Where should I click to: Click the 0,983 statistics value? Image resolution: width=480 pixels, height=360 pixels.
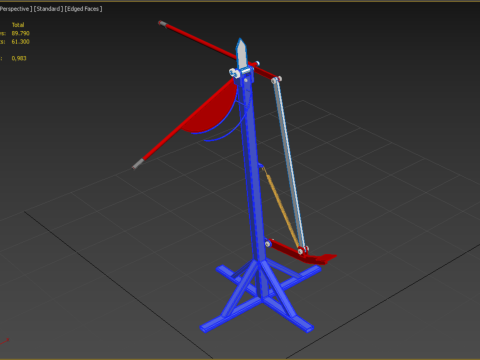pyautogui.click(x=19, y=58)
